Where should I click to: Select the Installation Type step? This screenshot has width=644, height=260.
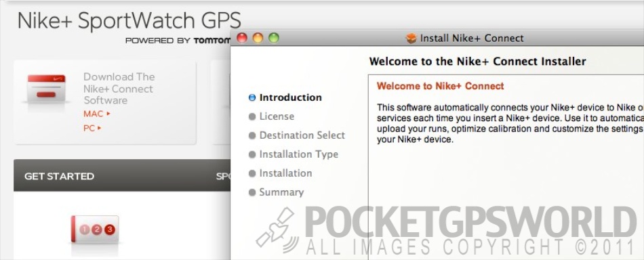[298, 154]
